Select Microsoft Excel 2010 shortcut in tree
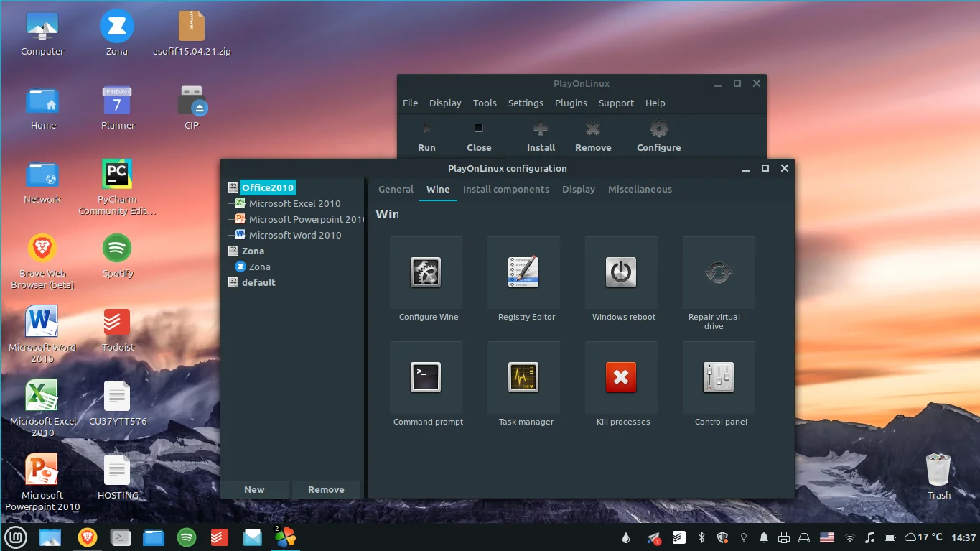 tap(294, 204)
